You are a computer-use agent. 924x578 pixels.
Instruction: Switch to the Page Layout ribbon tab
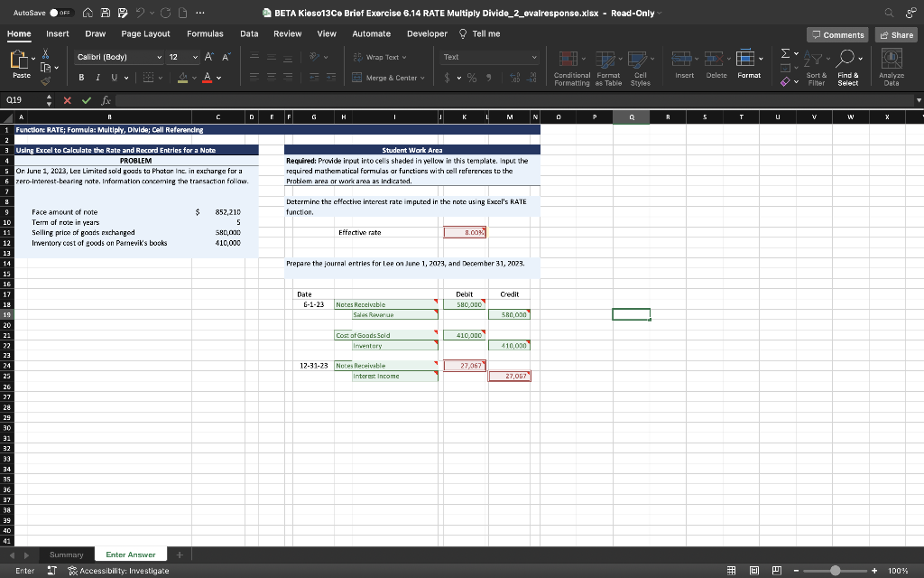[x=145, y=33]
